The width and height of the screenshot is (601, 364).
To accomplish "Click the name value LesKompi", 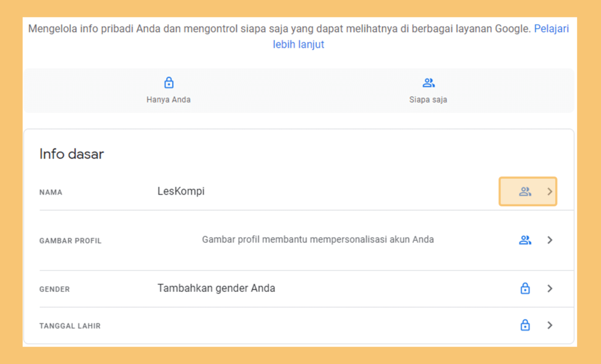I will [x=181, y=191].
